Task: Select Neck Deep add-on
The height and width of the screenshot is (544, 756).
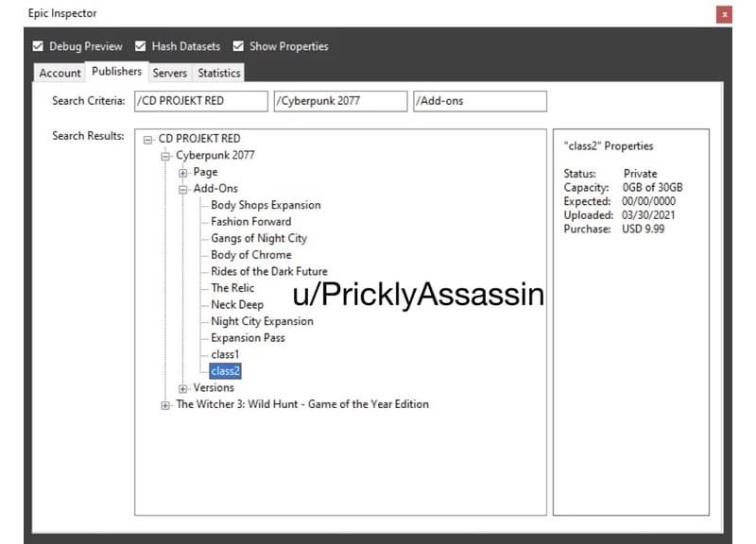Action: click(x=237, y=304)
